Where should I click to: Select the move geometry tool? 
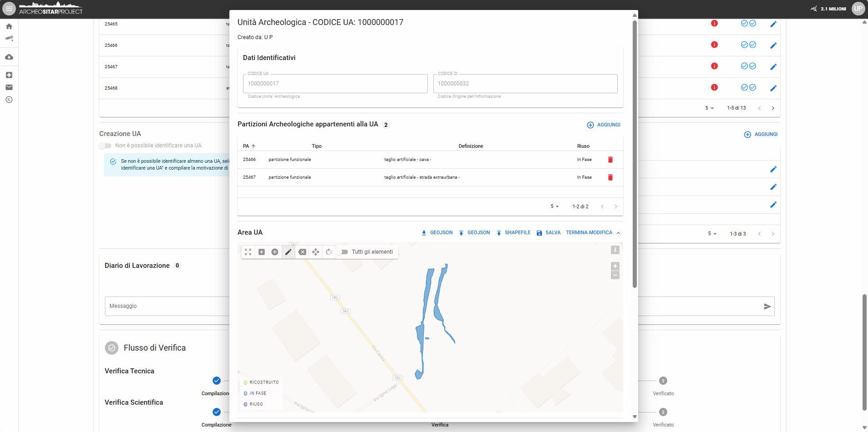pyautogui.click(x=316, y=252)
